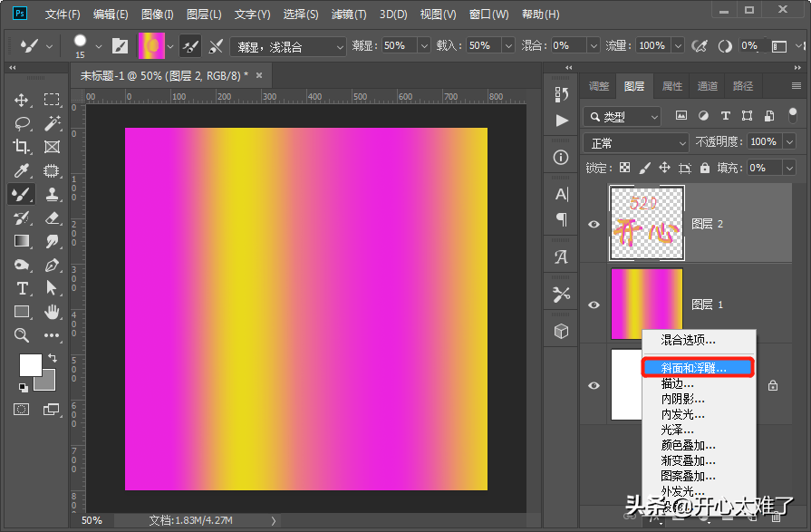811x532 pixels.
Task: Select the Hand tool
Action: tap(52, 312)
